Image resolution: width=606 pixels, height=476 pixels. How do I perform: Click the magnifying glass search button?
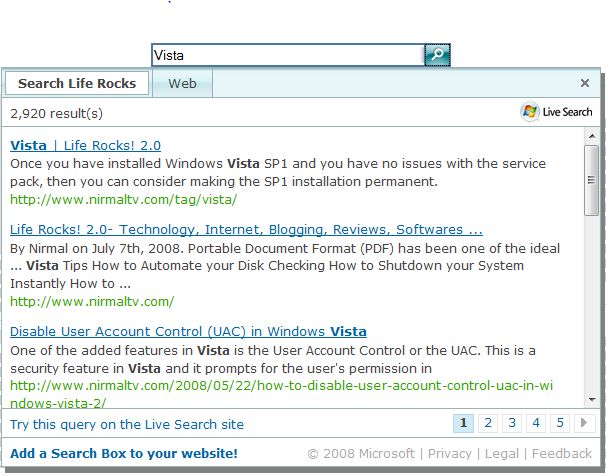(x=437, y=55)
